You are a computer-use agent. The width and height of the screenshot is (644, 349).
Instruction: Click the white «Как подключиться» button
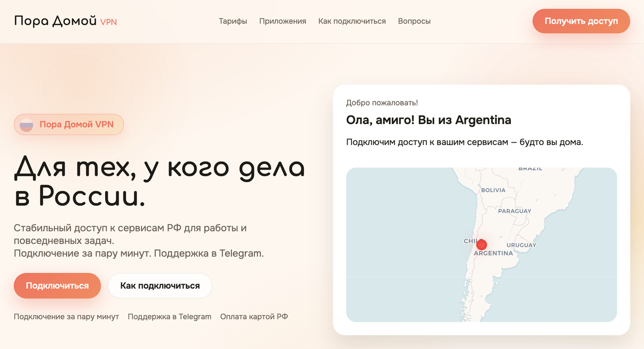[160, 286]
